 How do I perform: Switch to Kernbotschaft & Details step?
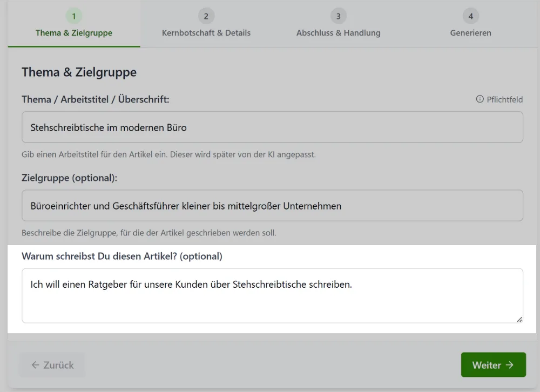206,24
